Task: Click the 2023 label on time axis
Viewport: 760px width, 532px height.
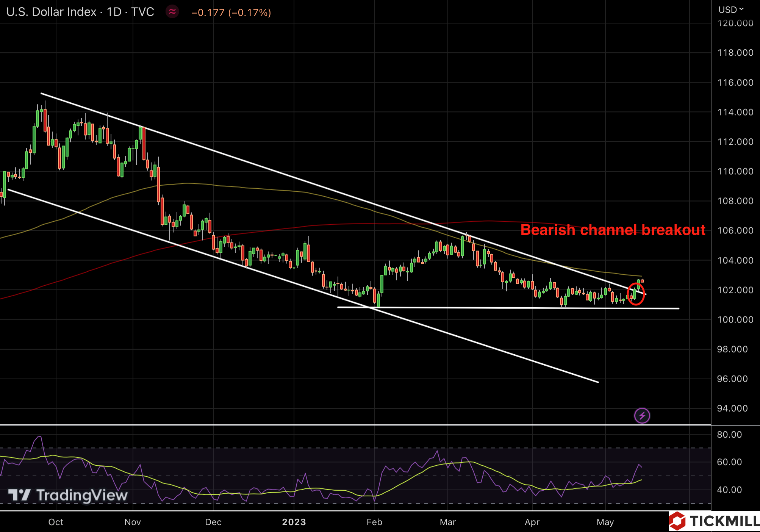Action: pyautogui.click(x=294, y=522)
